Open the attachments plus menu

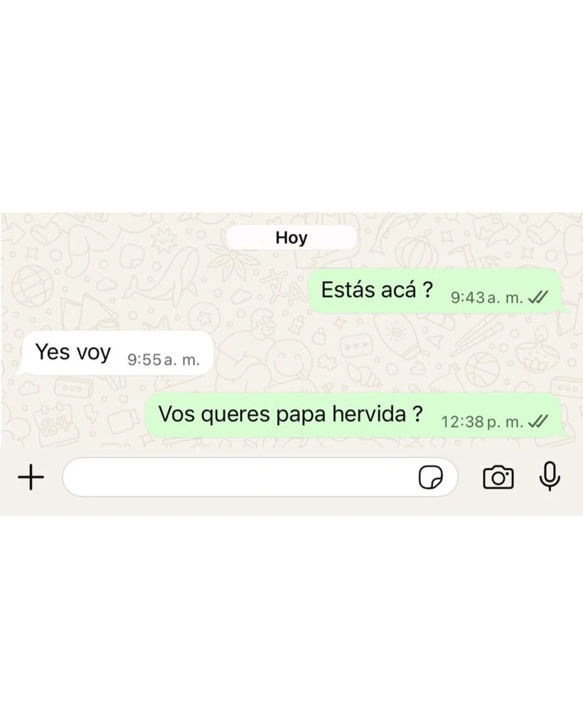click(31, 477)
